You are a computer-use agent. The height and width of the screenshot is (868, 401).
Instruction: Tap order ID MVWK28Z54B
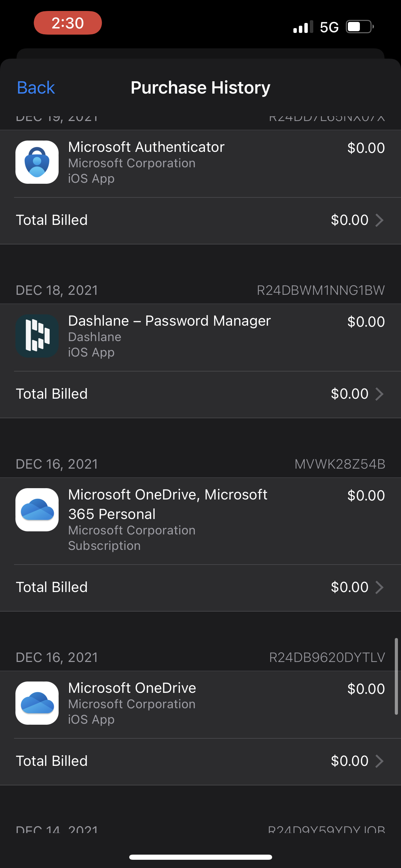pos(340,464)
